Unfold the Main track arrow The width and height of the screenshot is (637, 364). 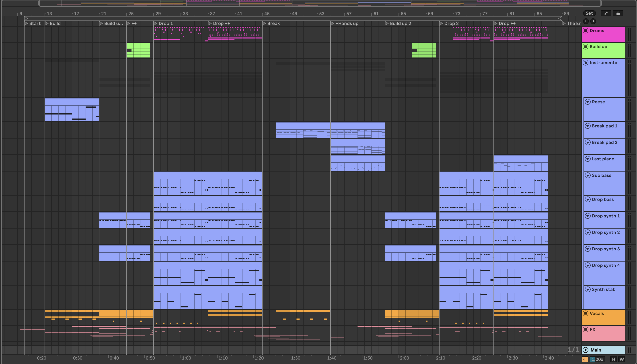(586, 350)
